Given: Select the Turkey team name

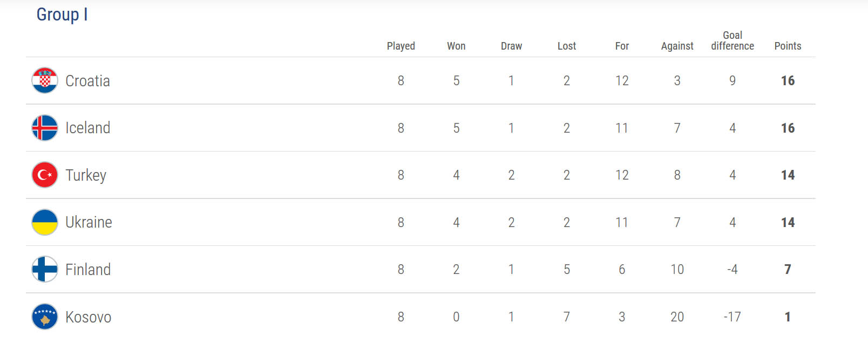Looking at the screenshot, I should pos(86,175).
